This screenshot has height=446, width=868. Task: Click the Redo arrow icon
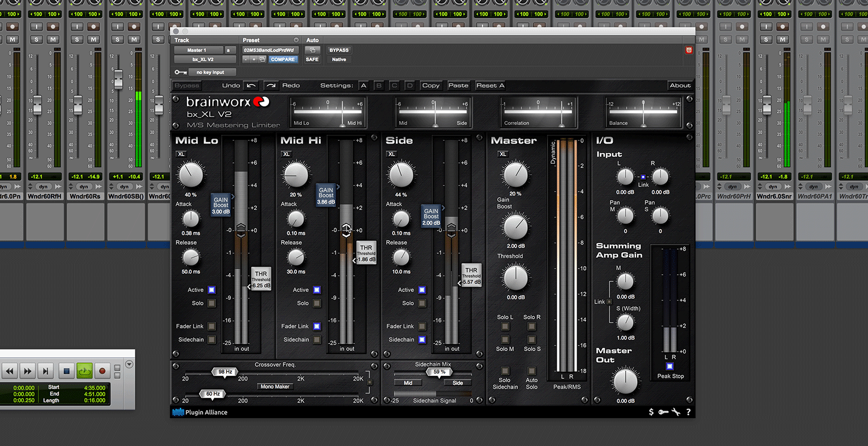(x=271, y=86)
